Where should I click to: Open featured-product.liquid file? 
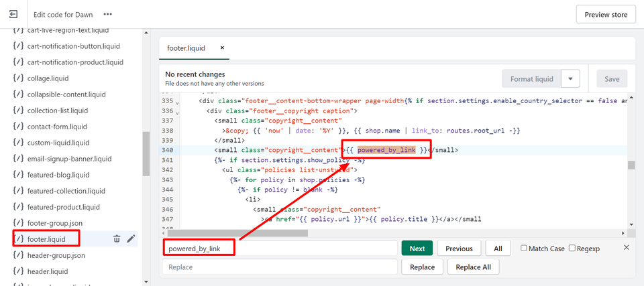(64, 207)
